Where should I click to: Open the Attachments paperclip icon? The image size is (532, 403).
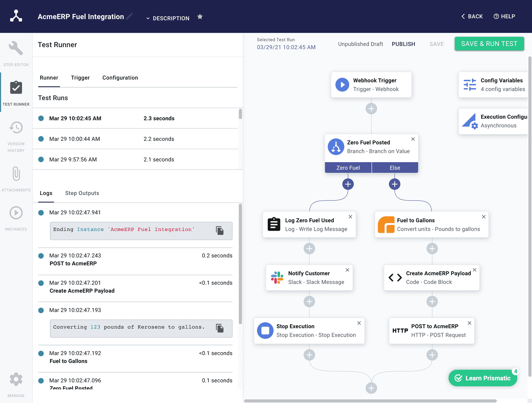click(16, 174)
